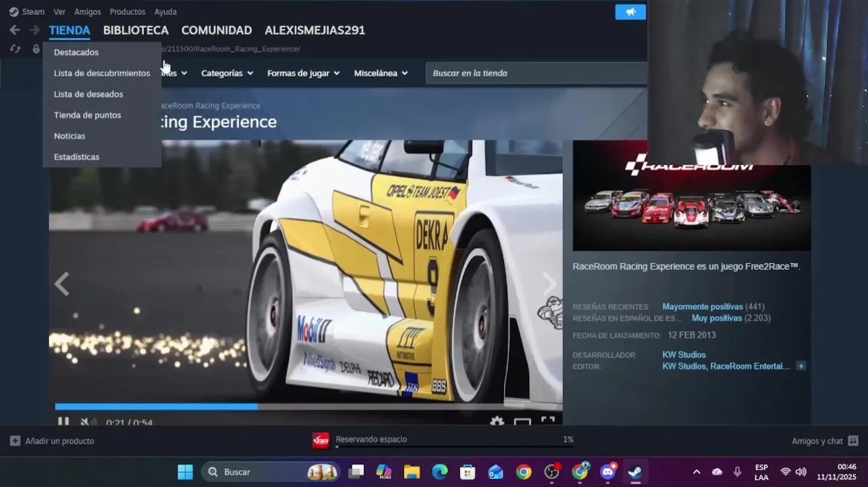Select Lista de deseados
This screenshot has width=868, height=487.
tap(102, 94)
